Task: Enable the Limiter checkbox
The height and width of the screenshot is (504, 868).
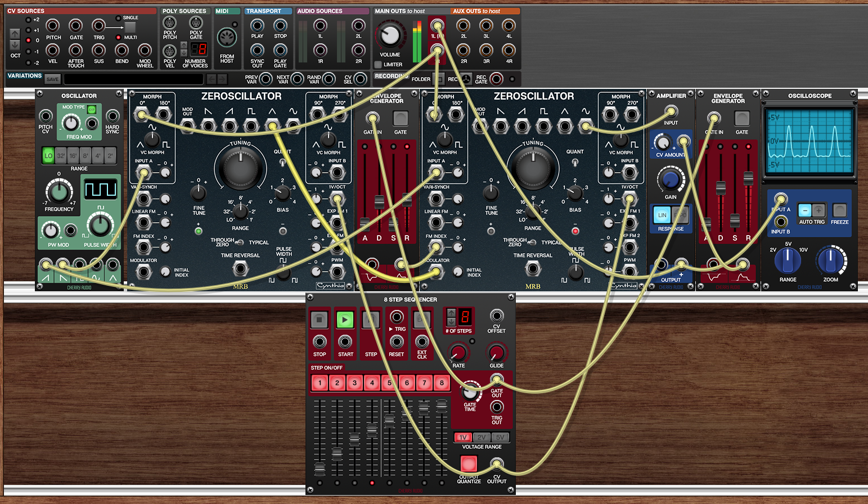Action: [378, 65]
